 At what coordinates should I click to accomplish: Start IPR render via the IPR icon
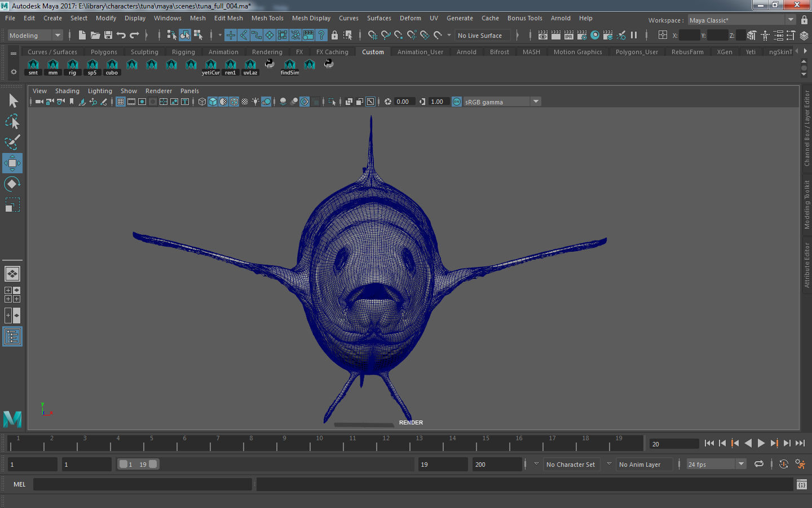coord(568,36)
